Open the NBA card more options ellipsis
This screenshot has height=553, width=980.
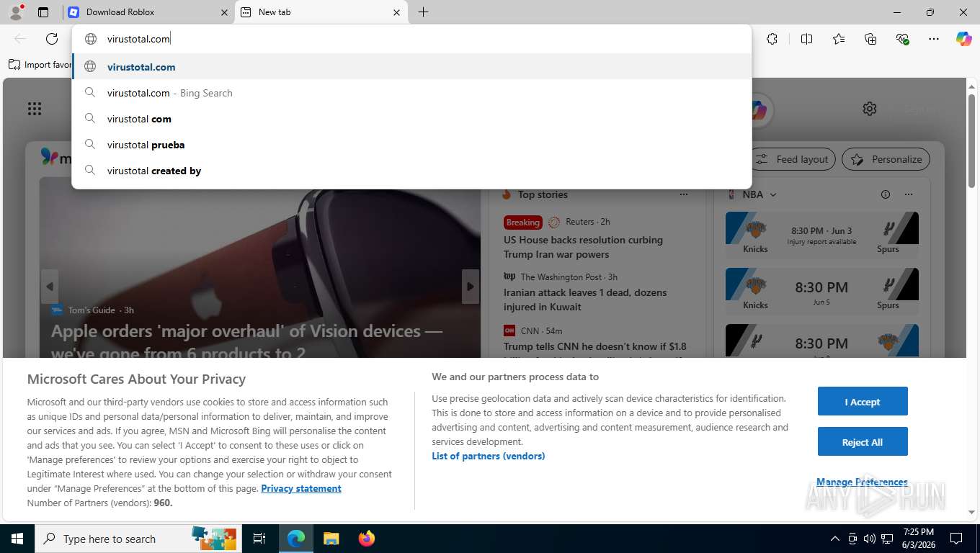(x=909, y=194)
